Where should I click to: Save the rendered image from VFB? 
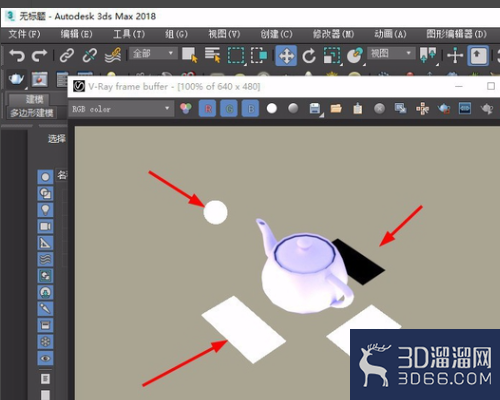[x=315, y=108]
